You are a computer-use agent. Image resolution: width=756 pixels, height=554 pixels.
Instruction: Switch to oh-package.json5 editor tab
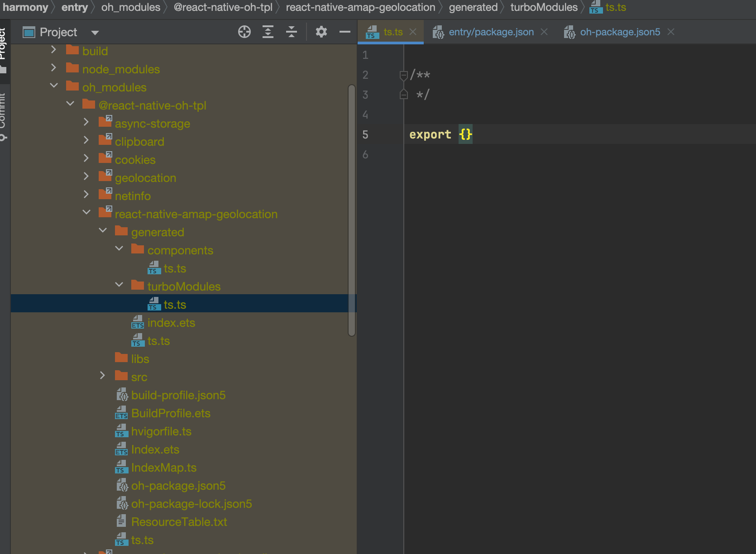coord(620,32)
